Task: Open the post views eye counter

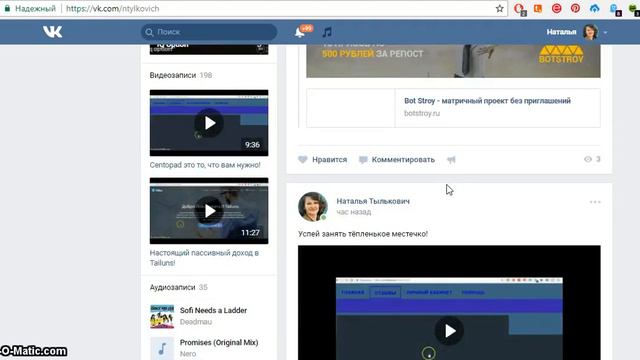Action: pos(592,159)
